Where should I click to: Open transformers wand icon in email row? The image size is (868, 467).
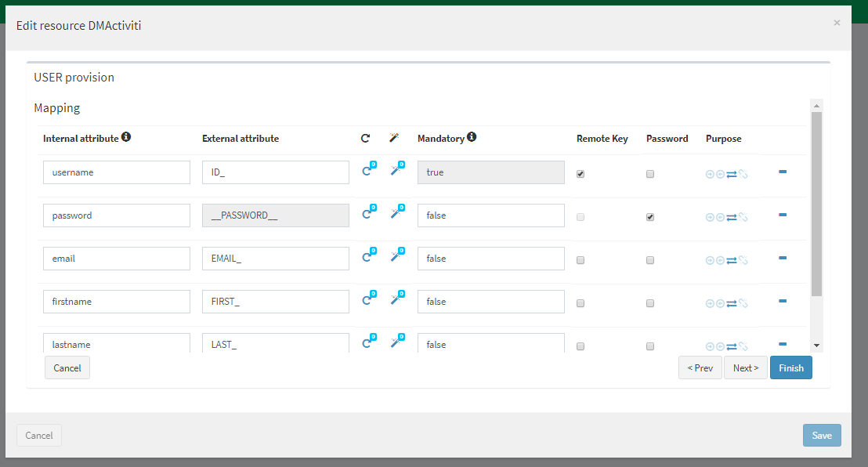pos(397,255)
